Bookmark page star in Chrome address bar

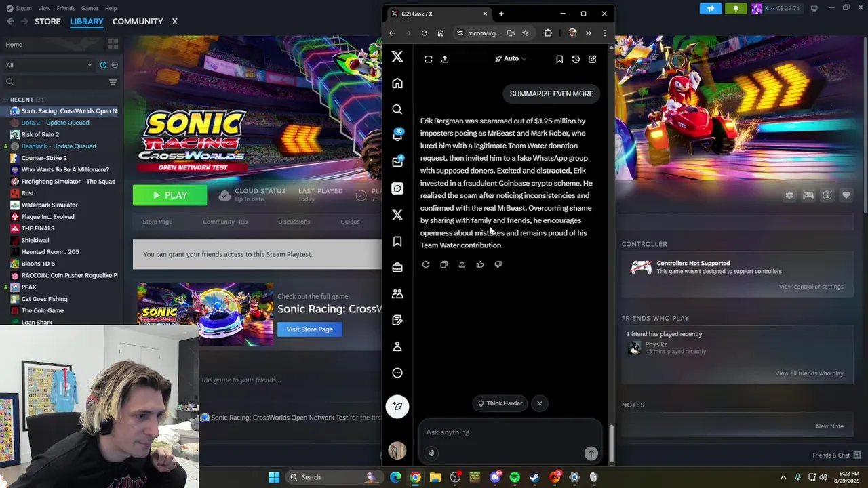tap(525, 33)
